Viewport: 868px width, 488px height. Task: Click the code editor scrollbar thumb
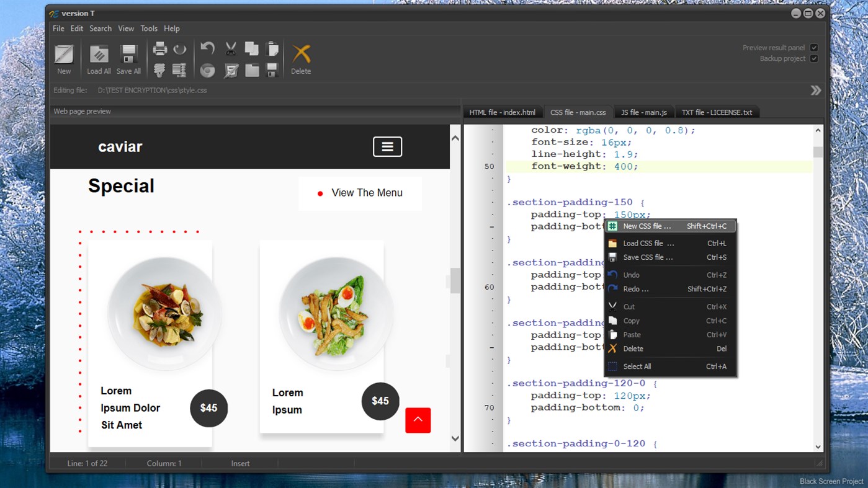(x=818, y=153)
